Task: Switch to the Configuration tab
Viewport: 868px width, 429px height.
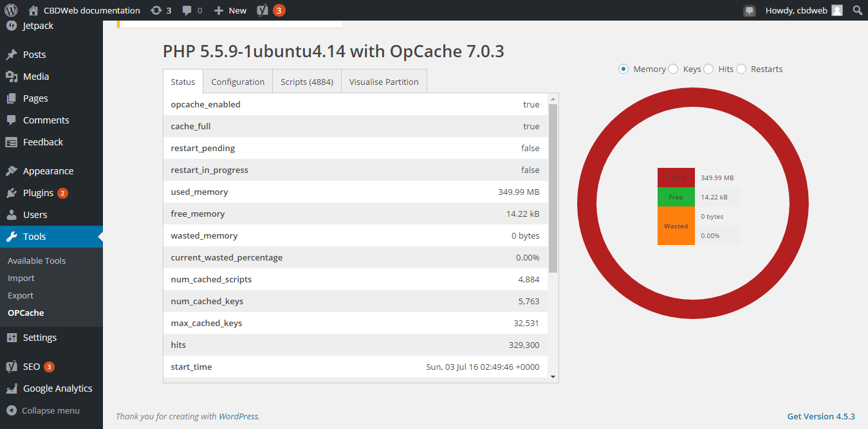Action: (238, 82)
